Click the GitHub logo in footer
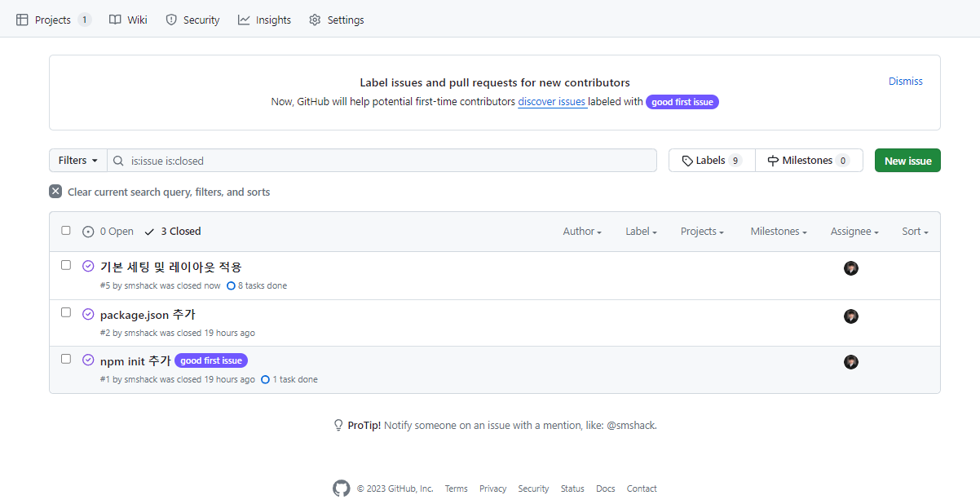 point(341,489)
